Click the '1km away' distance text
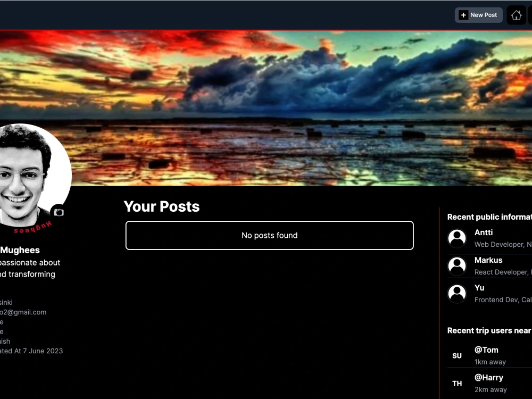This screenshot has height=399, width=532. click(x=490, y=362)
